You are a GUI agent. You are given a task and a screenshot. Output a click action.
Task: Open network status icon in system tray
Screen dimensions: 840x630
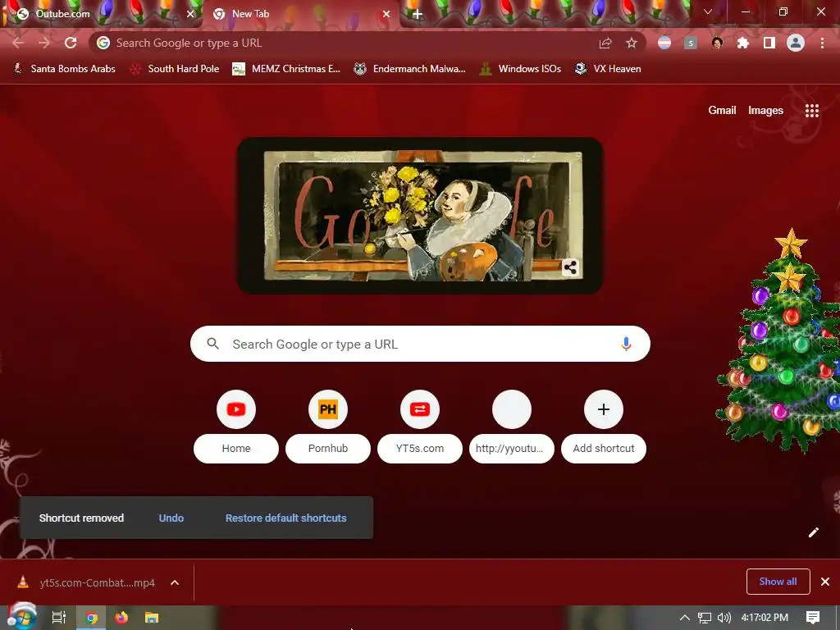(704, 618)
